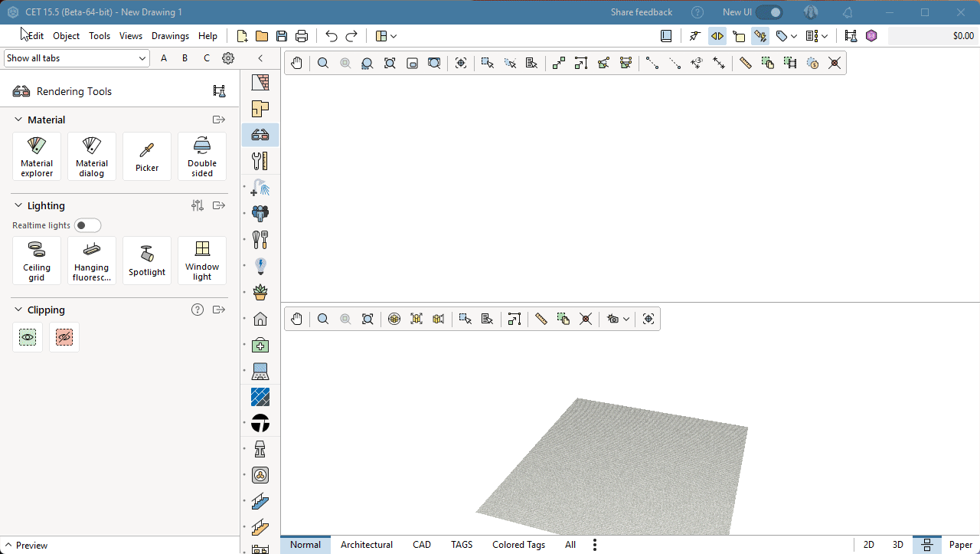Open the Show all tabs dropdown
The height and width of the screenshot is (554, 980).
77,58
